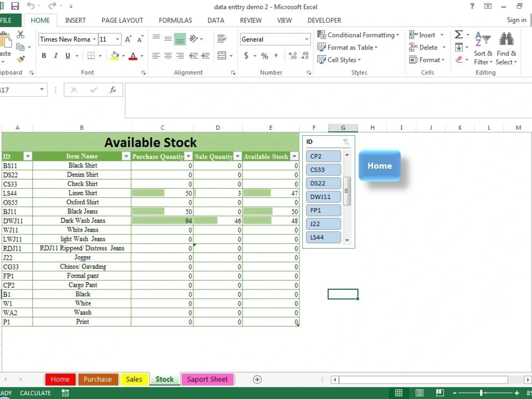Open the font name dropdown

[94, 39]
